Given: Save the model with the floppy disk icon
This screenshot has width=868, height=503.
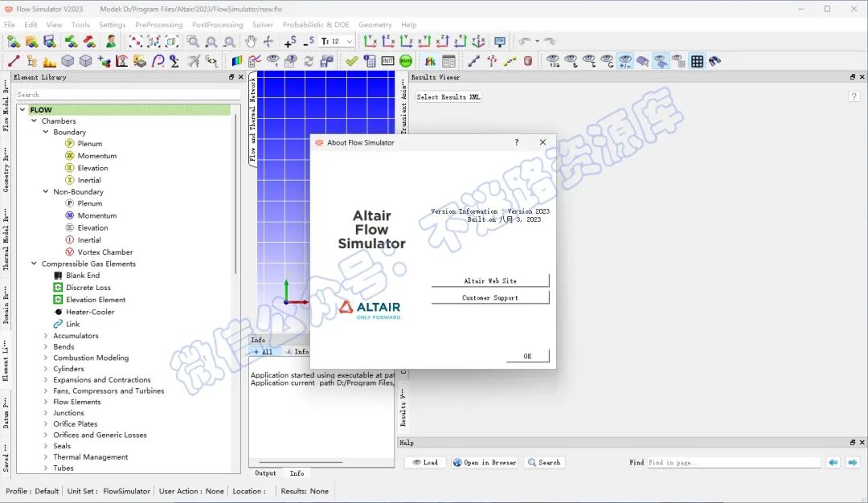Looking at the screenshot, I should click(50, 42).
